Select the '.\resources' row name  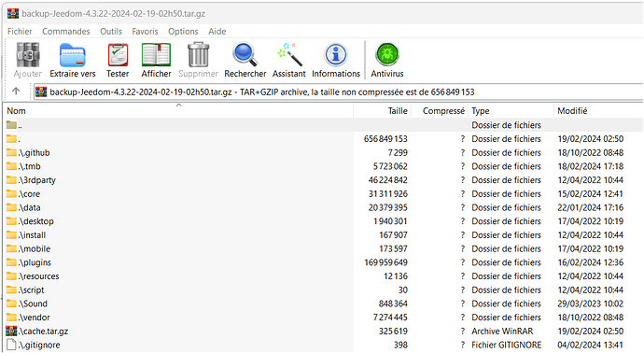[x=38, y=276]
